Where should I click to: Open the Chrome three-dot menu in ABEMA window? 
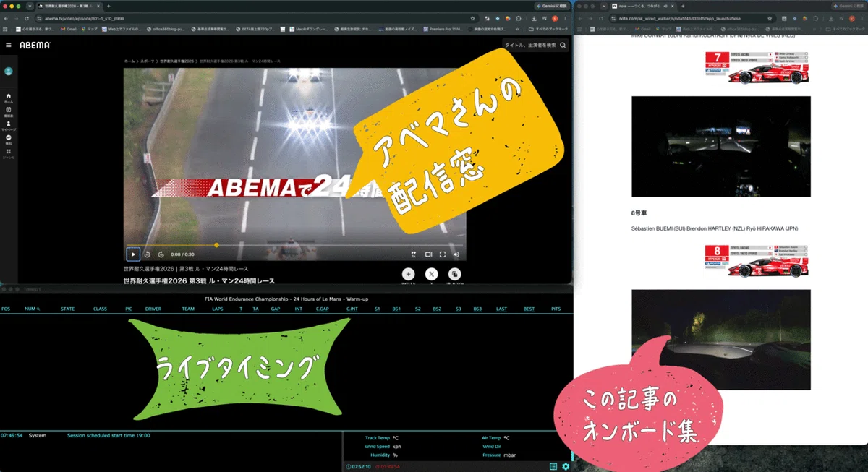pos(566,18)
